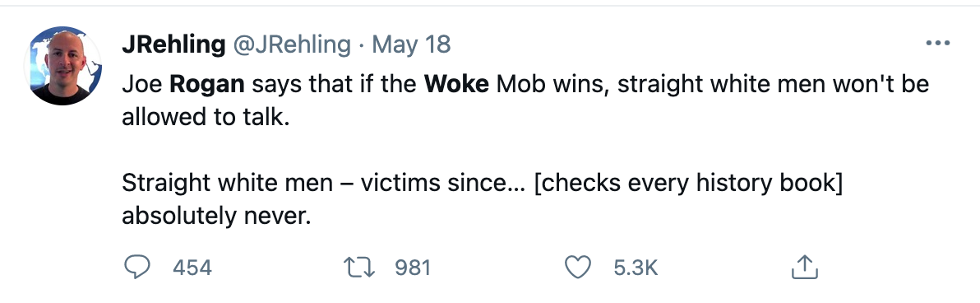Open the May 18 timestamp link
The image size is (980, 303).
click(x=411, y=44)
